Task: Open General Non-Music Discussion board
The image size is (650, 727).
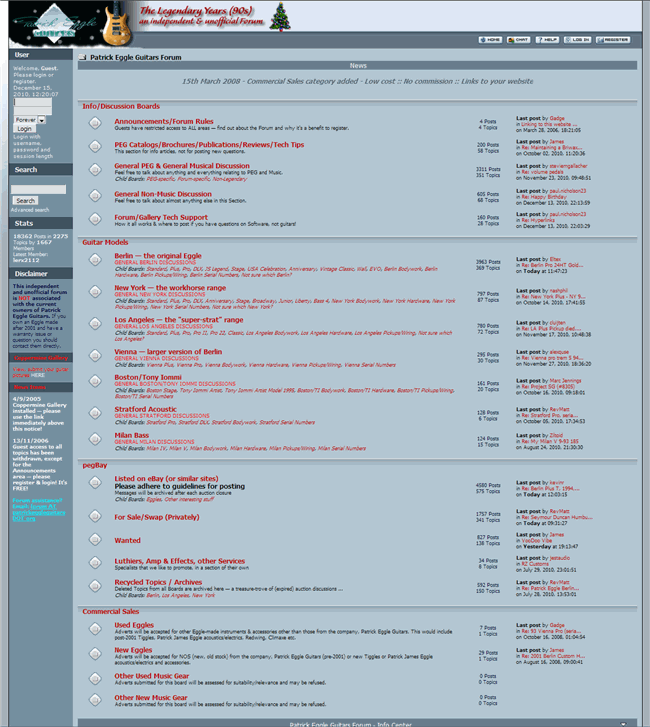Action: pyautogui.click(x=163, y=194)
